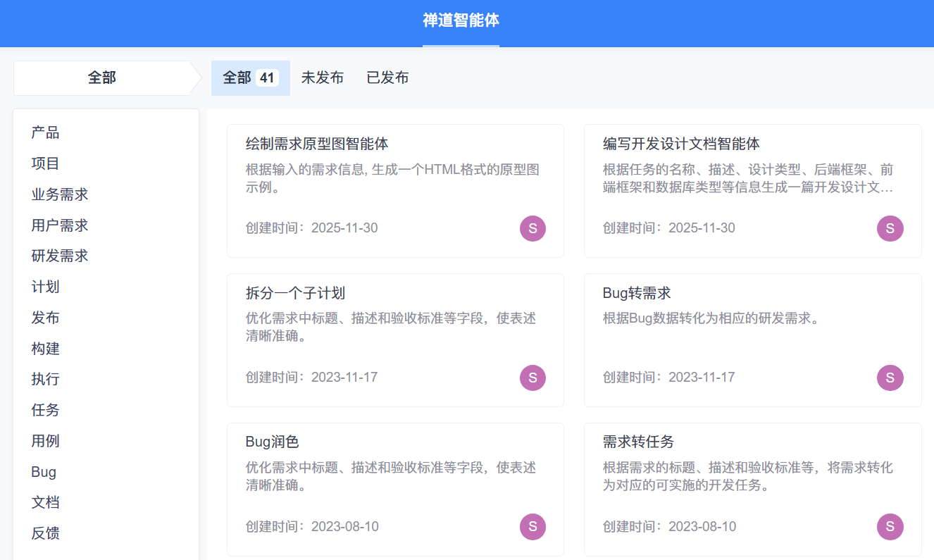Image resolution: width=934 pixels, height=560 pixels.
Task: Open the 编写开发设计文档智能体 card title
Action: [681, 144]
